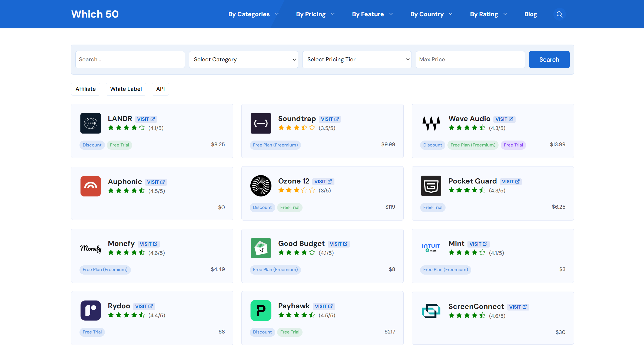Click the Wave Audio logo icon
Image resolution: width=644 pixels, height=357 pixels.
coord(431,123)
